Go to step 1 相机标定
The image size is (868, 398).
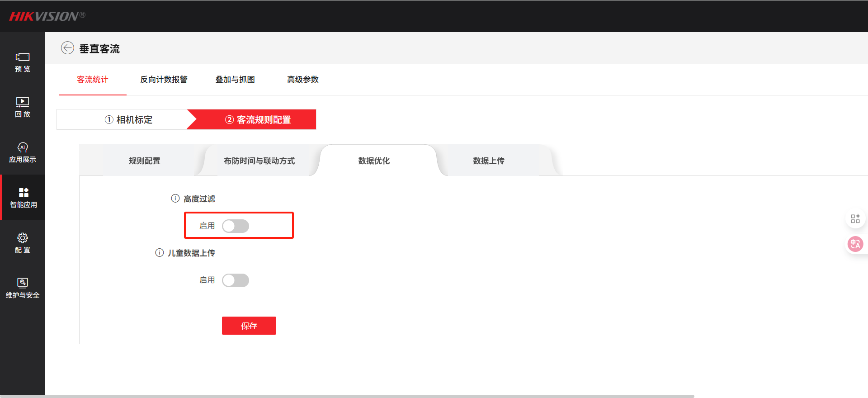click(x=129, y=120)
